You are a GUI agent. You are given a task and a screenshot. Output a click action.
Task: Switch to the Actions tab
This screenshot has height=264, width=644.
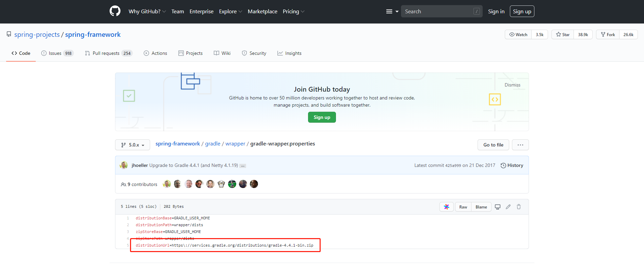pos(156,53)
